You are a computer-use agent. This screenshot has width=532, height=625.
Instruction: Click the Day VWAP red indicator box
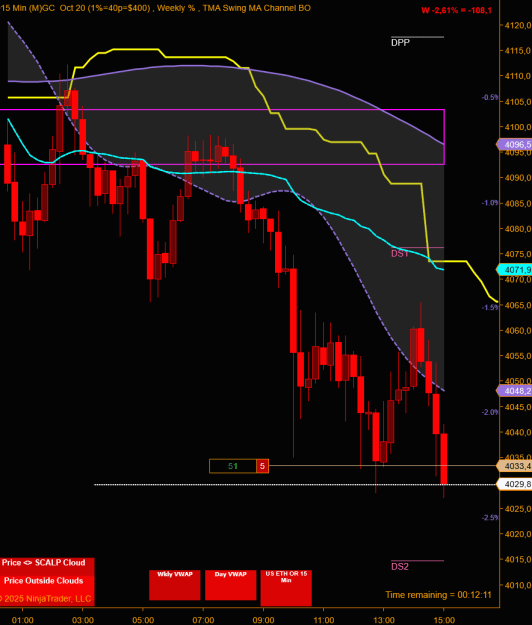230,585
